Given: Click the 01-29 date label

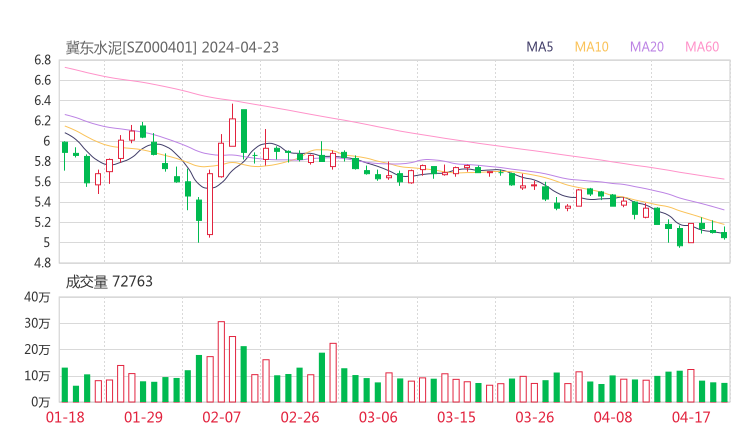Looking at the screenshot, I should [143, 417].
